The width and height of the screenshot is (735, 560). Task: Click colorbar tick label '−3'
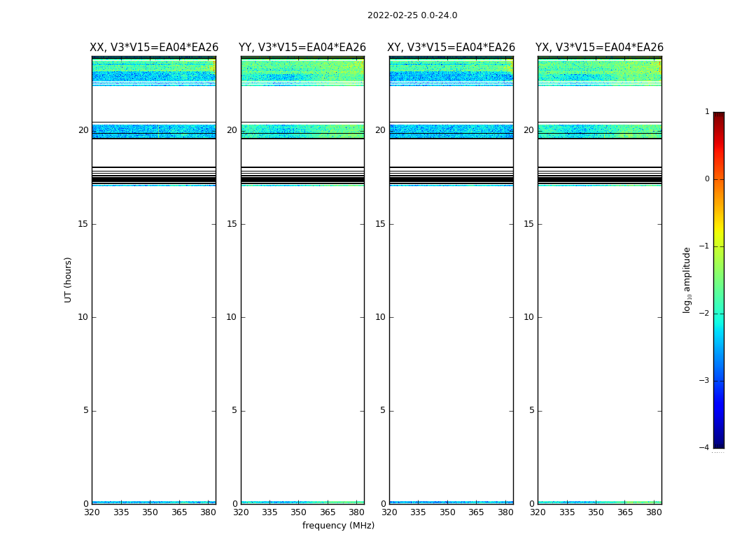[703, 381]
